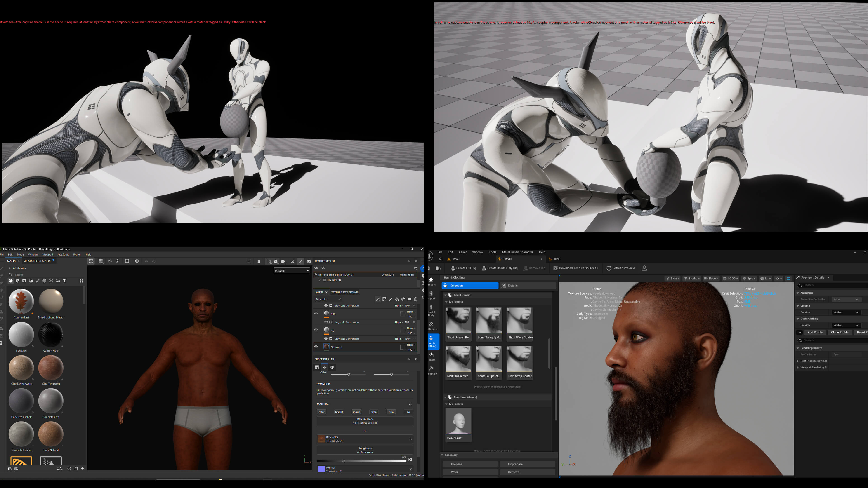Click Create Full Rig button
This screenshot has height=488, width=868.
click(463, 268)
